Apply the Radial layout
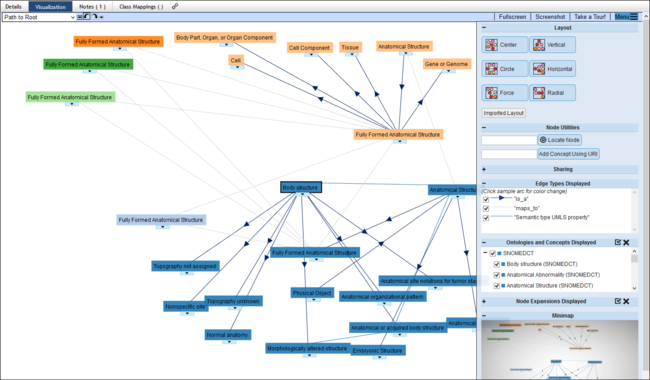The image size is (650, 380). tap(552, 93)
